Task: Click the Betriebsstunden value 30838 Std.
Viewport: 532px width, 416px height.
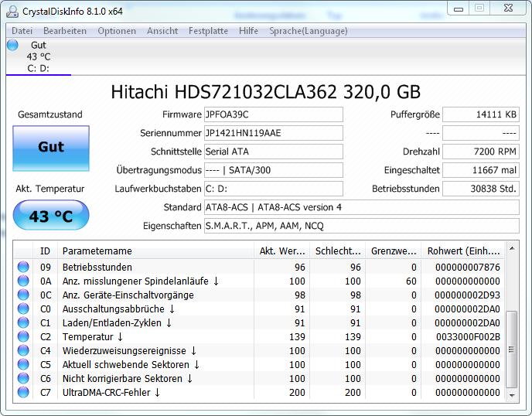Action: (481, 189)
